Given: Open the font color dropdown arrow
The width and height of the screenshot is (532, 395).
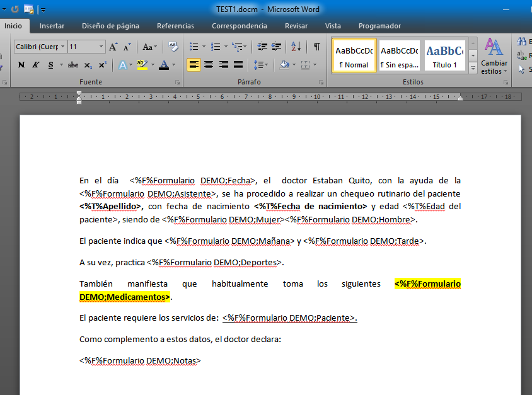Looking at the screenshot, I should click(173, 64).
